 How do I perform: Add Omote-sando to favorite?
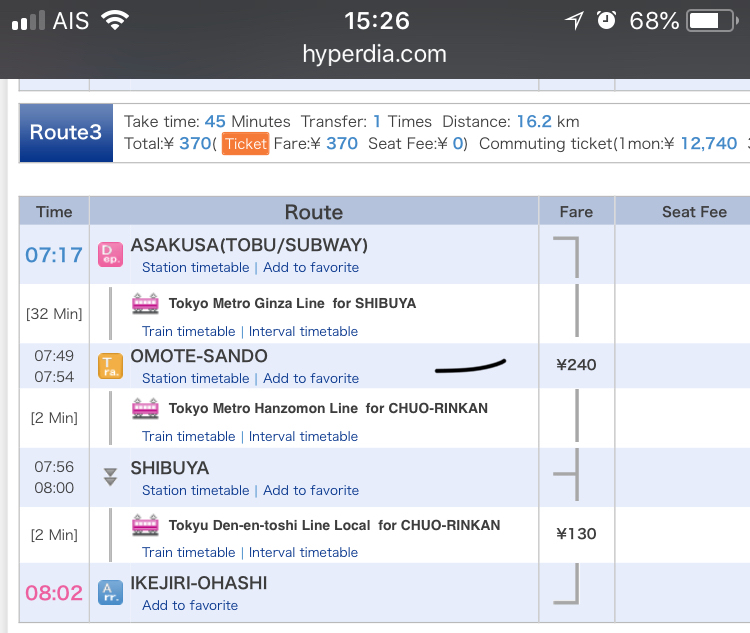(x=311, y=378)
